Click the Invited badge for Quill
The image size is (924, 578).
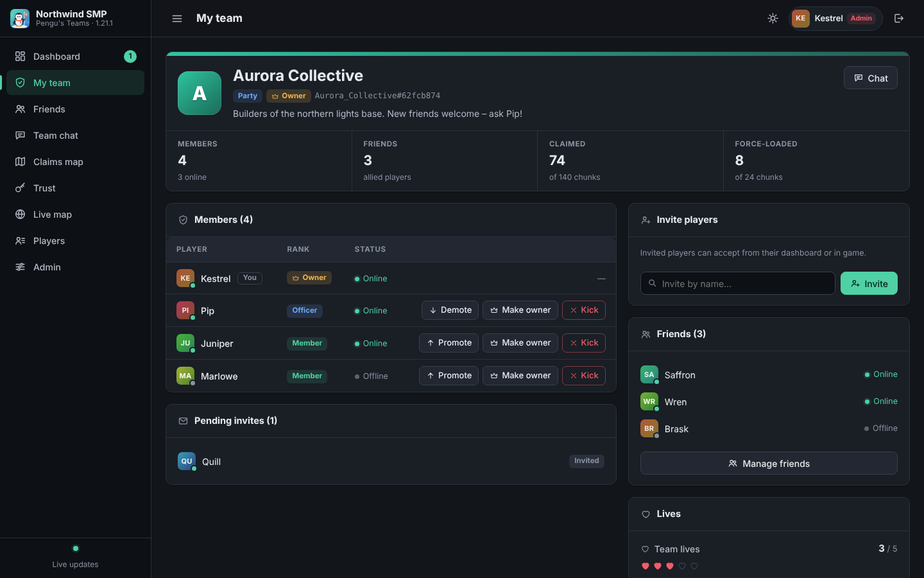coord(586,461)
